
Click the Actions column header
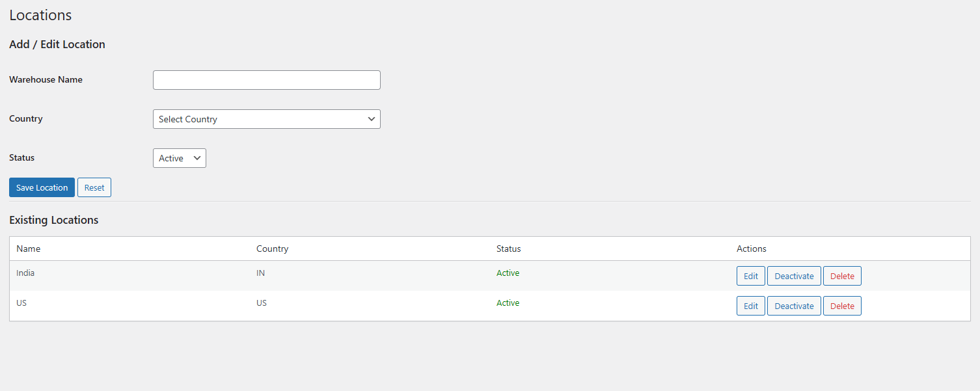tap(751, 249)
